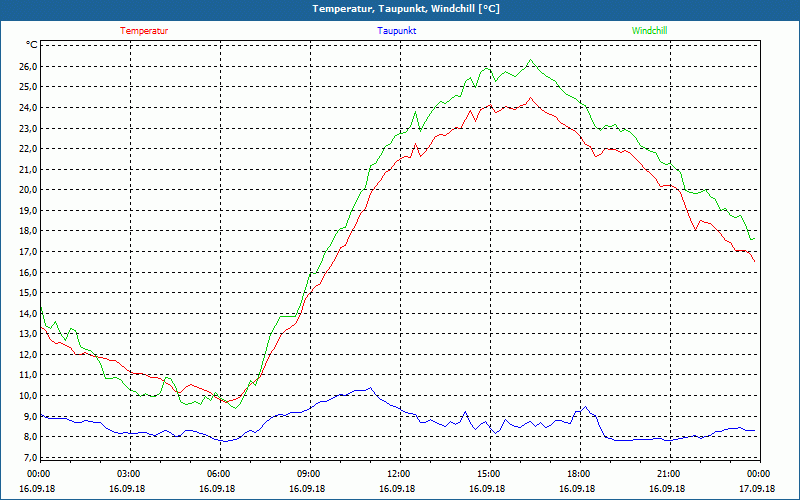Screen dimensions: 800x500
Task: Click the '21,0' y-axis value
Action: [x=29, y=169]
